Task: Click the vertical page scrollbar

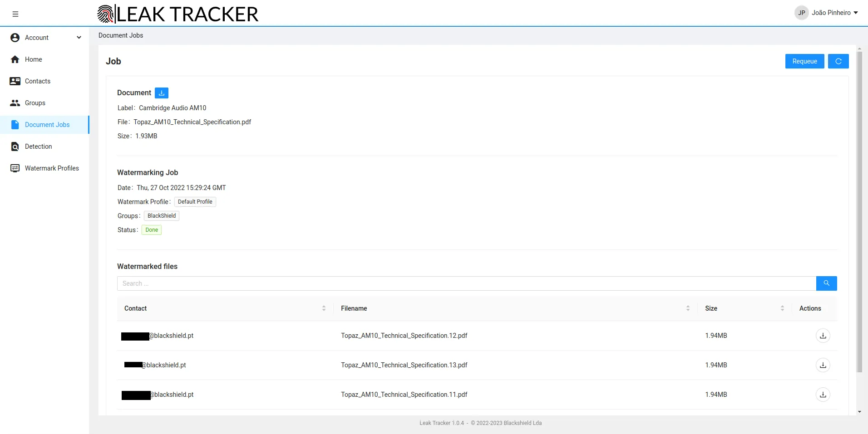Action: coord(859,212)
